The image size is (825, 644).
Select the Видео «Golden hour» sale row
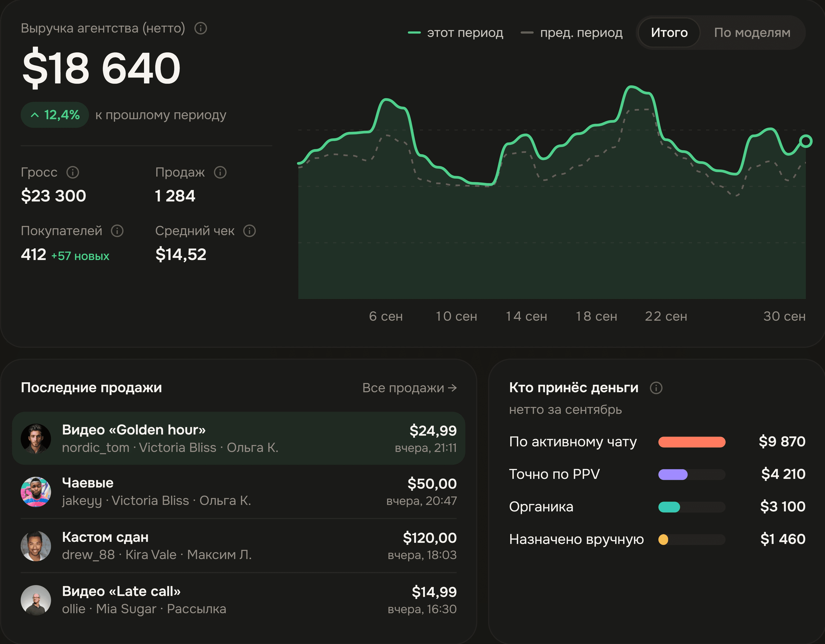tap(238, 438)
